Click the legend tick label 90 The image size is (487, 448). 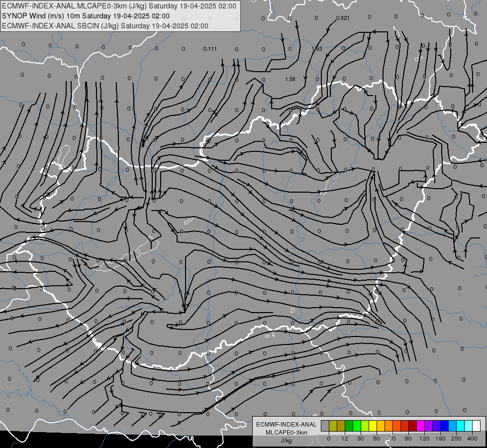pos(408,439)
